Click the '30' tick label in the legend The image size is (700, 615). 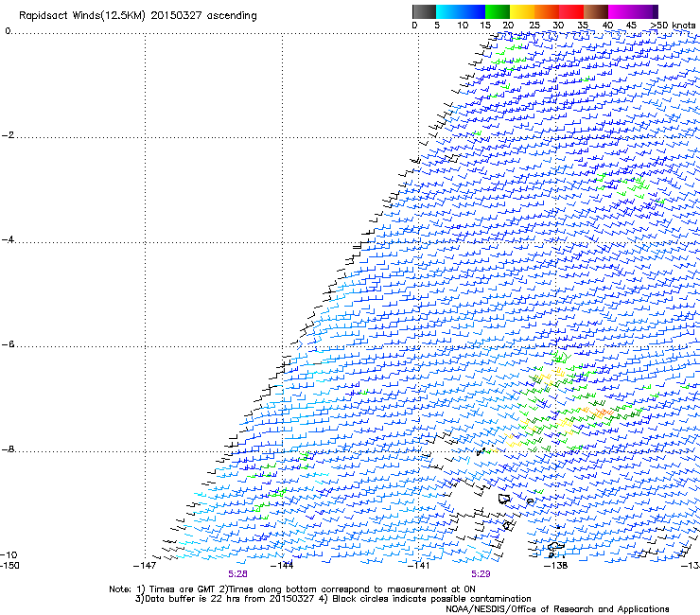pyautogui.click(x=558, y=26)
